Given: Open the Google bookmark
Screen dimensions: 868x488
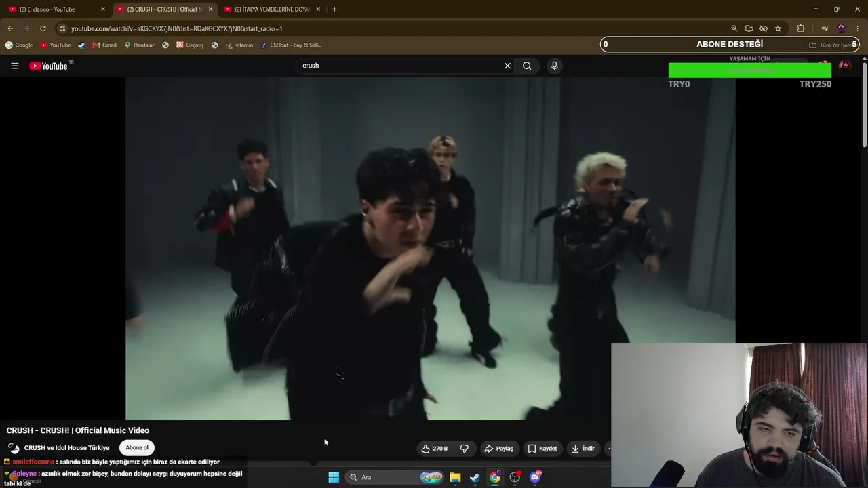Looking at the screenshot, I should (19, 45).
